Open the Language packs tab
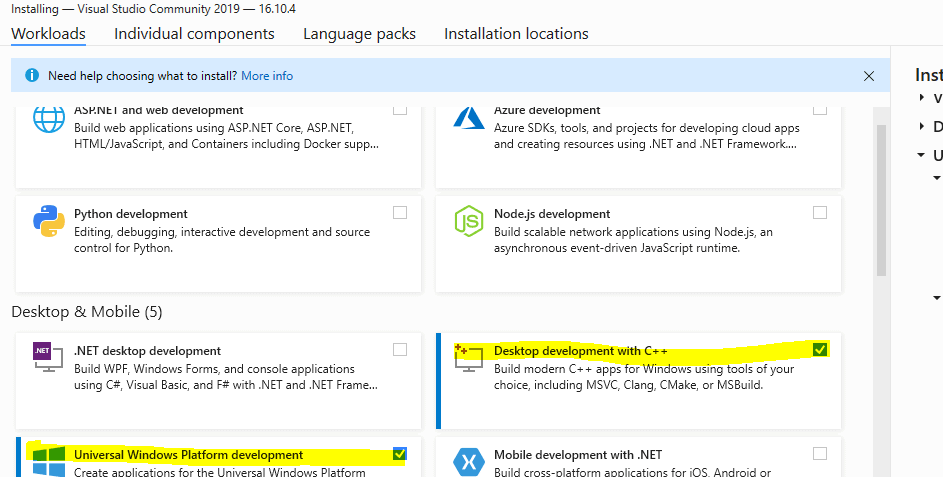This screenshot has height=477, width=943. coord(359,34)
